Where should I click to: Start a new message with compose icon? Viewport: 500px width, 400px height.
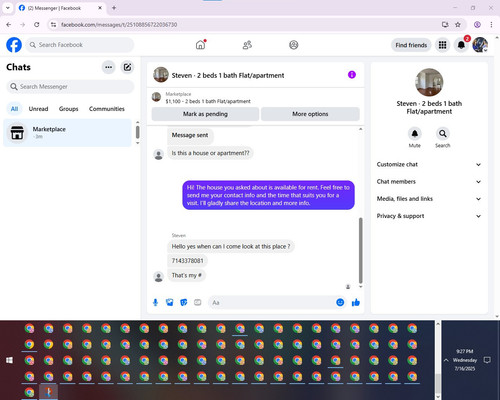coord(127,67)
